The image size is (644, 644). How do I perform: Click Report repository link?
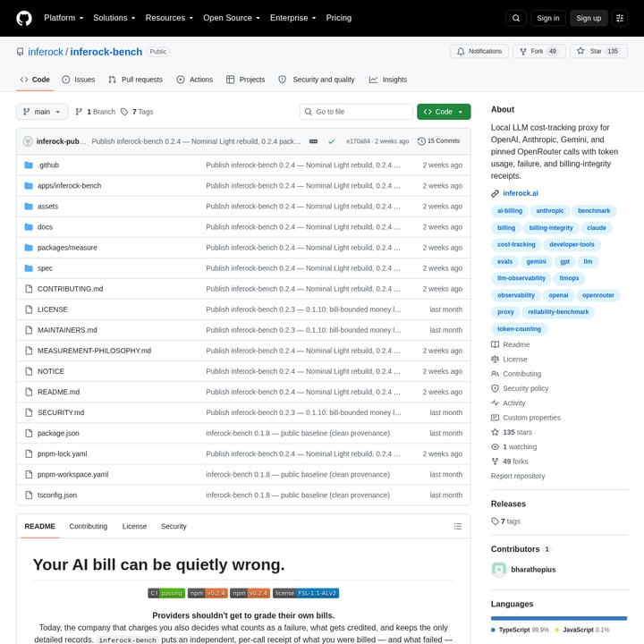point(518,476)
